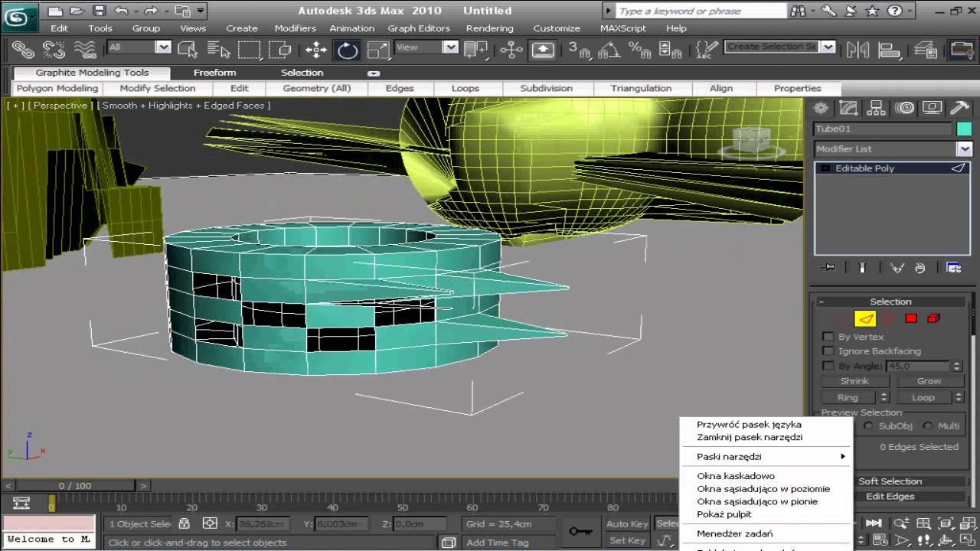The width and height of the screenshot is (980, 551).
Task: Enable the By Vertex checkbox
Action: point(827,337)
